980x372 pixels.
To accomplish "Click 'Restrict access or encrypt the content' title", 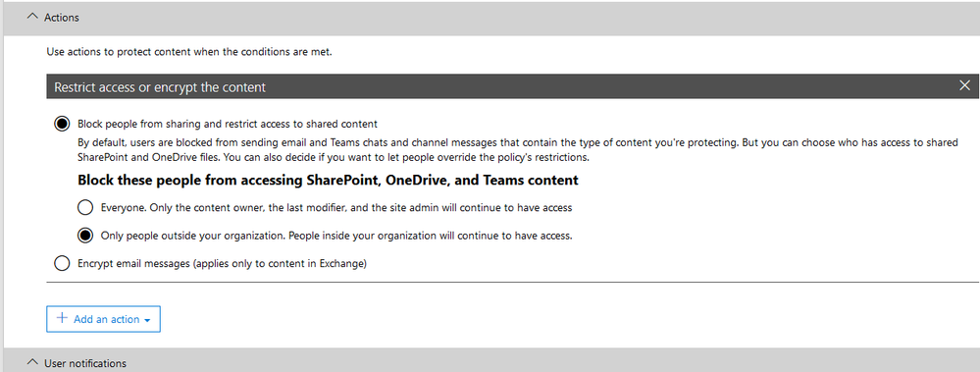I will (x=160, y=87).
